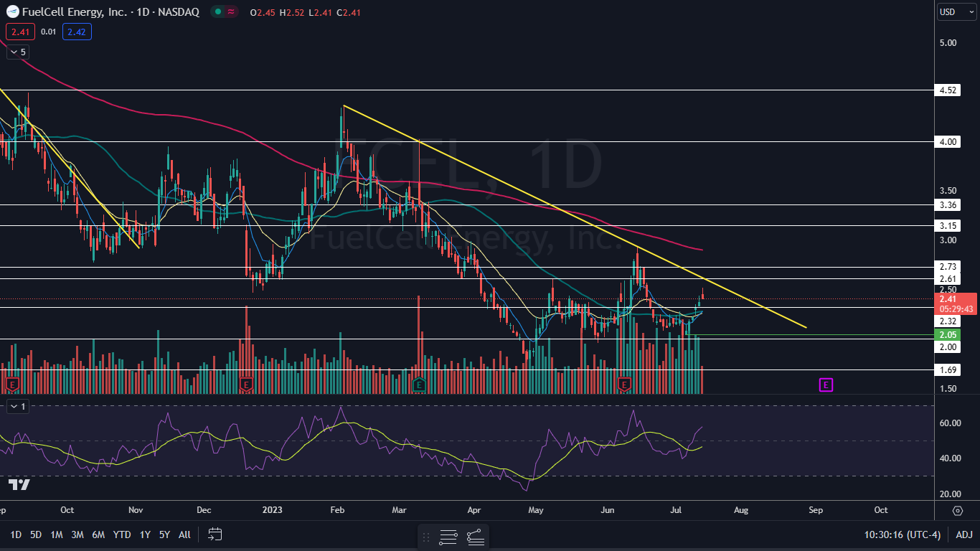The width and height of the screenshot is (980, 551).
Task: Expand the collapsed 5 indicators legend
Action: pos(18,52)
